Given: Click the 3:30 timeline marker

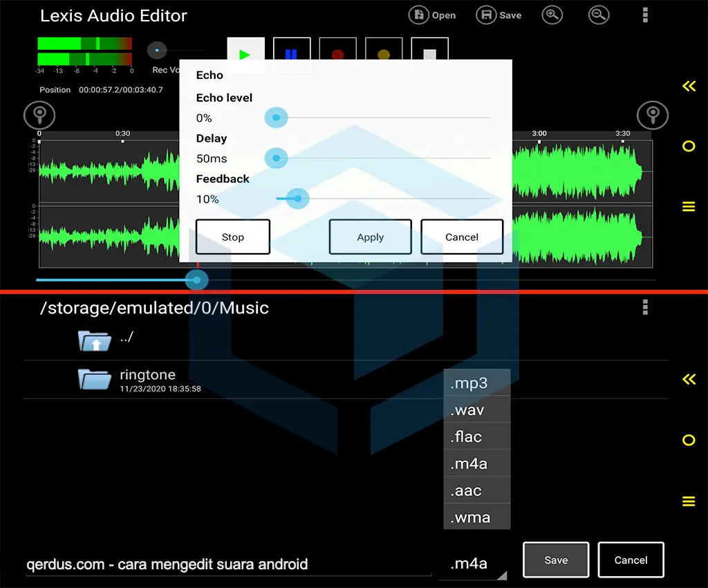Looking at the screenshot, I should click(623, 134).
